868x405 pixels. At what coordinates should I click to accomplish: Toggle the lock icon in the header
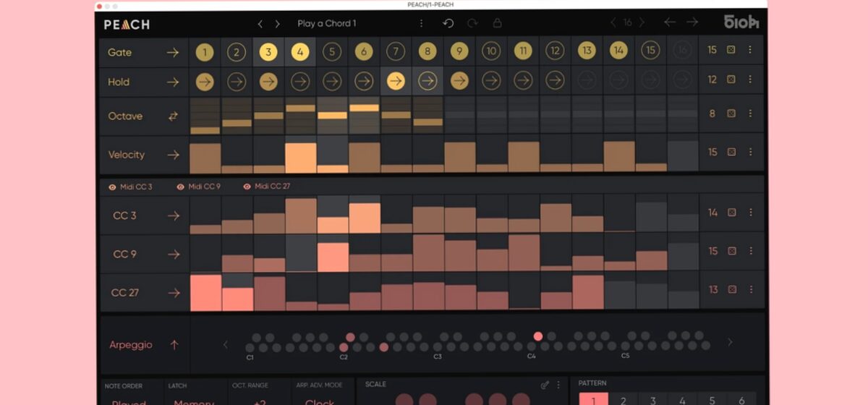pyautogui.click(x=497, y=23)
